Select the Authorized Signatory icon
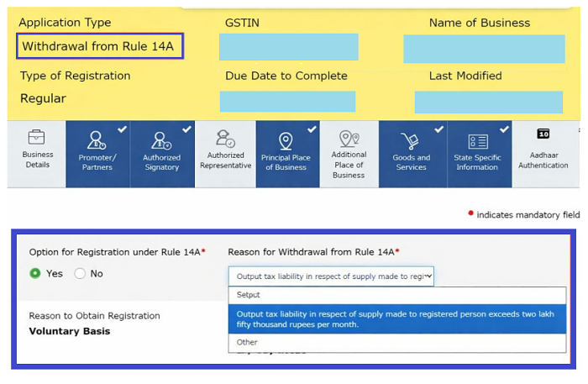Image resolution: width=588 pixels, height=384 pixels. coord(161,139)
